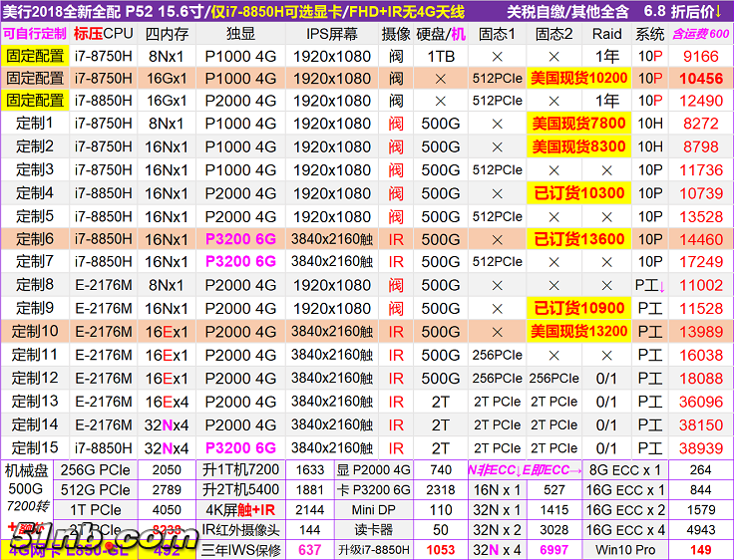The width and height of the screenshot is (734, 560).
Task: Select the price 38939
Action: click(700, 447)
